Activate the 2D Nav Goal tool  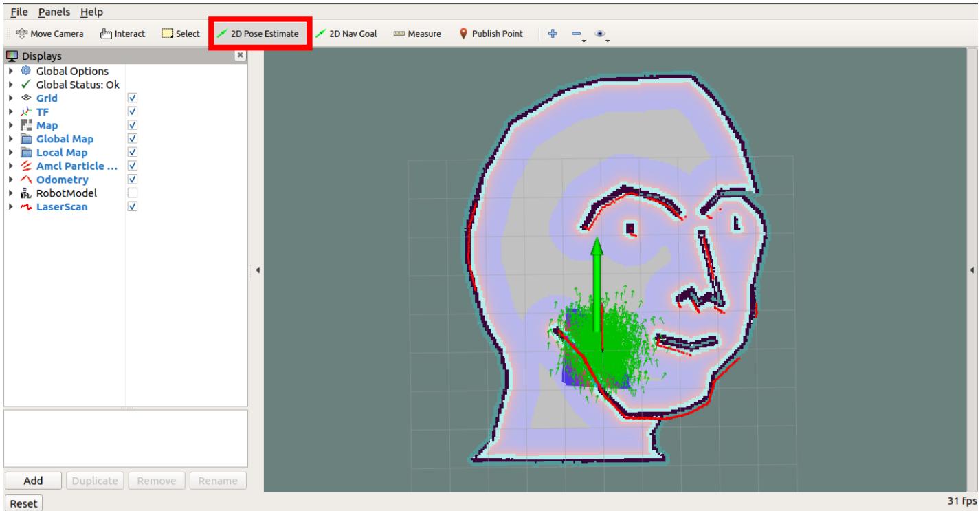347,34
